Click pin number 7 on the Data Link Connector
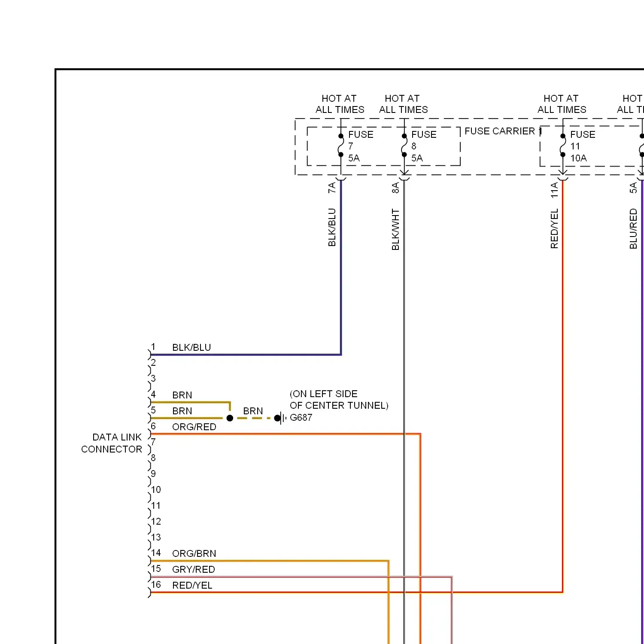644x644 pixels. [153, 442]
